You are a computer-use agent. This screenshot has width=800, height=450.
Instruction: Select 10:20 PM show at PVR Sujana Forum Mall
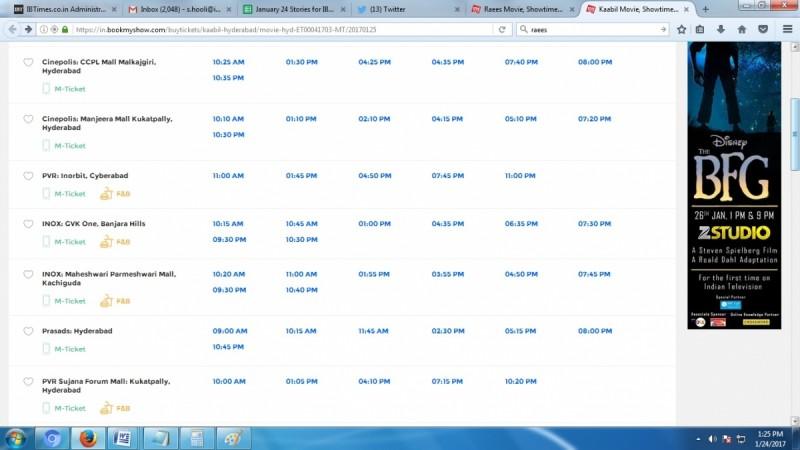point(520,382)
